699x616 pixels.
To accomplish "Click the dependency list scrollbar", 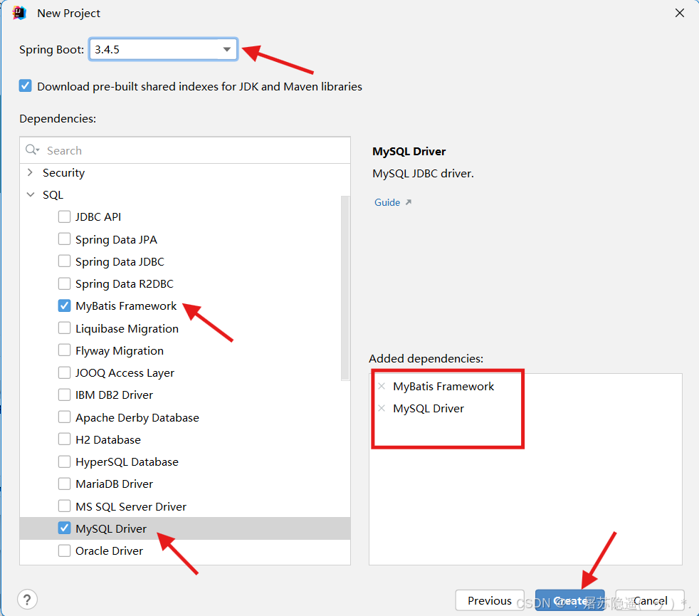I will (x=345, y=288).
